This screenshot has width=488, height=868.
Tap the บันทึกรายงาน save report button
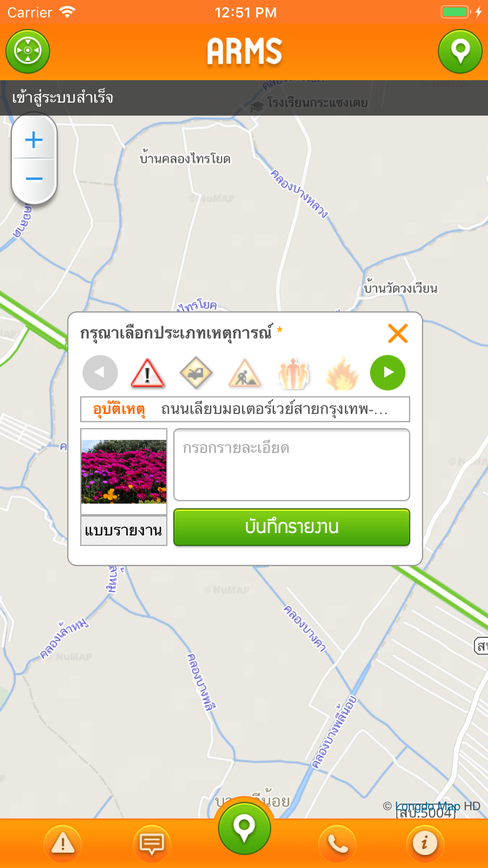click(x=292, y=527)
